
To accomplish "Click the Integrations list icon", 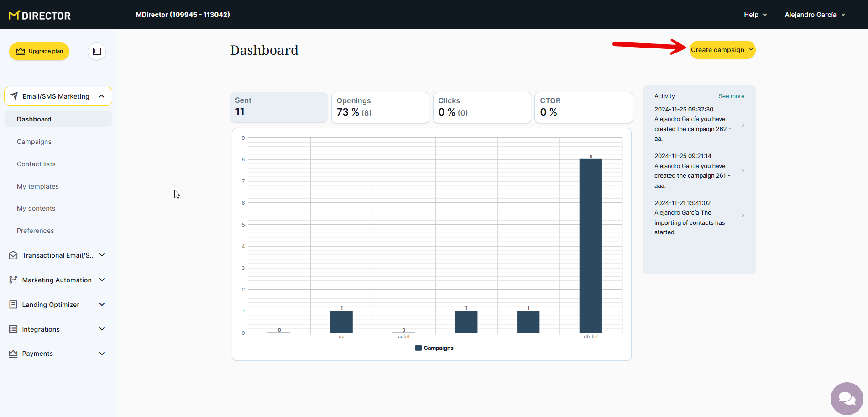I will click(13, 329).
